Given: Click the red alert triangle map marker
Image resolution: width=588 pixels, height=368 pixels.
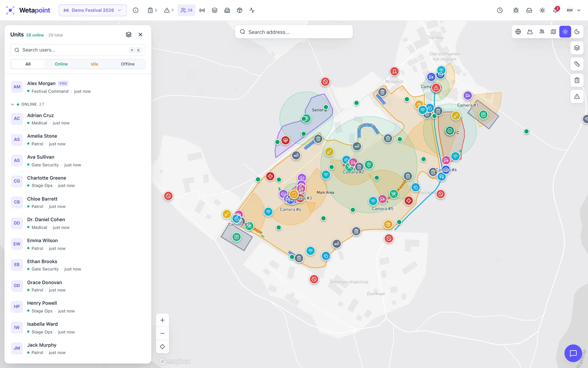Looking at the screenshot, I should point(436,88).
